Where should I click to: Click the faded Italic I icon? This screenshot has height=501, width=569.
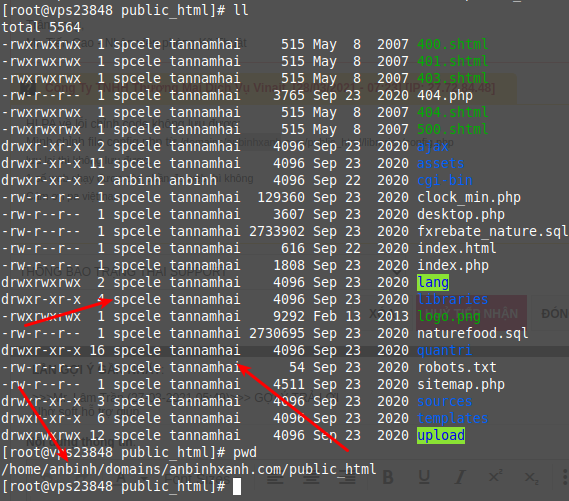[460, 477]
